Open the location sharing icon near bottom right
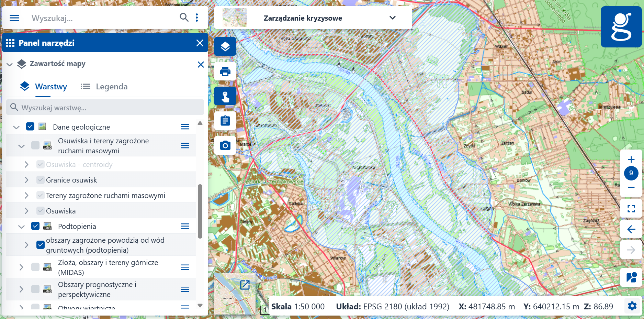644x319 pixels. tap(631, 277)
